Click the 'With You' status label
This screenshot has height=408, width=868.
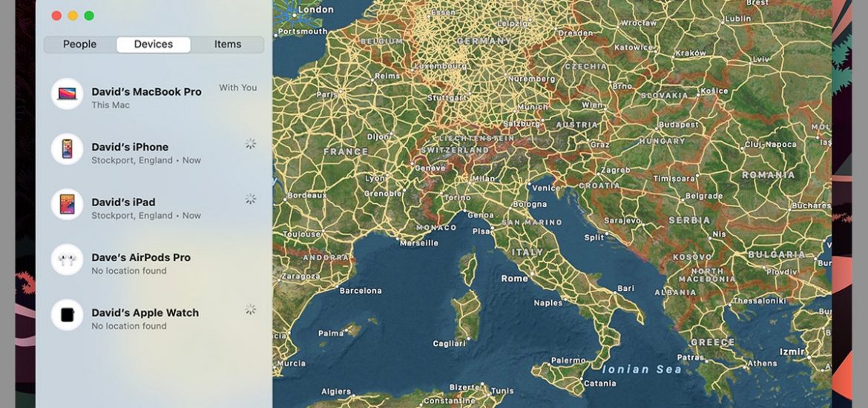tap(238, 88)
